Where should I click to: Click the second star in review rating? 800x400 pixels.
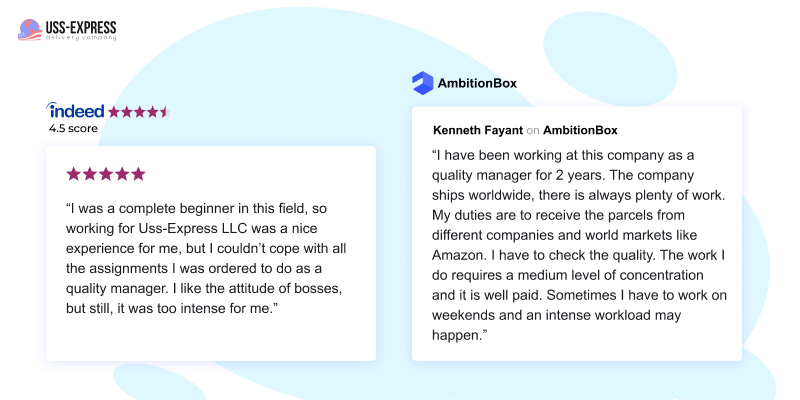[90, 174]
